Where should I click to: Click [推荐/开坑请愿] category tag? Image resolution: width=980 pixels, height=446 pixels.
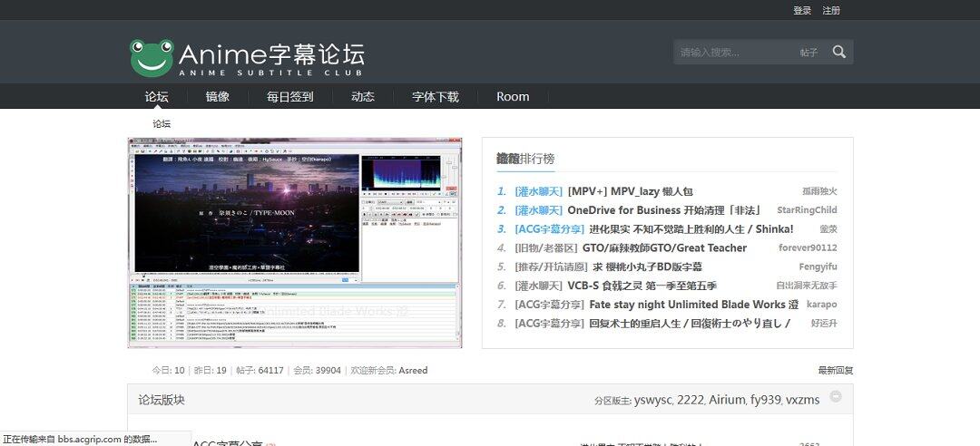[552, 267]
